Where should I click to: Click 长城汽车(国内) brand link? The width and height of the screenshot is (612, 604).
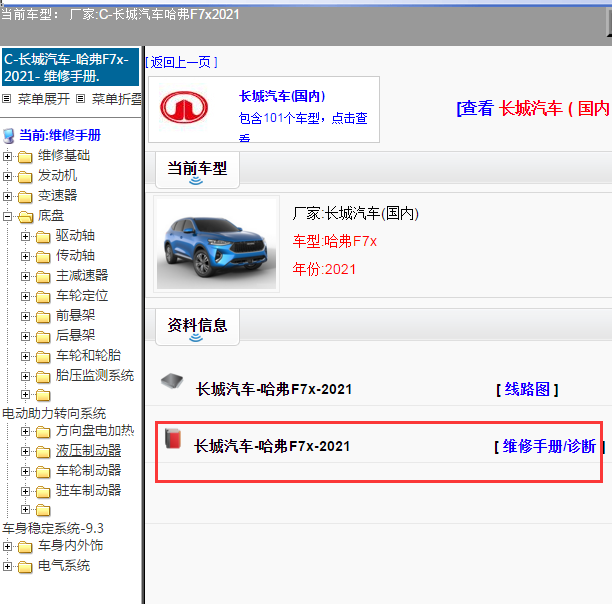pos(282,96)
